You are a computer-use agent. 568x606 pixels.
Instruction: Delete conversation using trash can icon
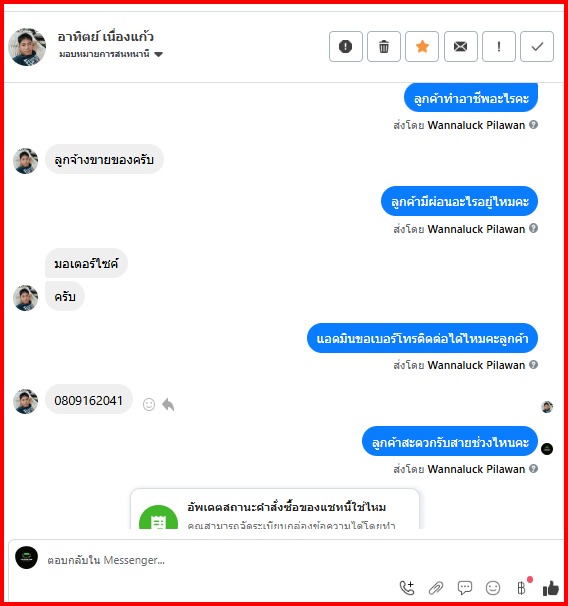(x=384, y=47)
